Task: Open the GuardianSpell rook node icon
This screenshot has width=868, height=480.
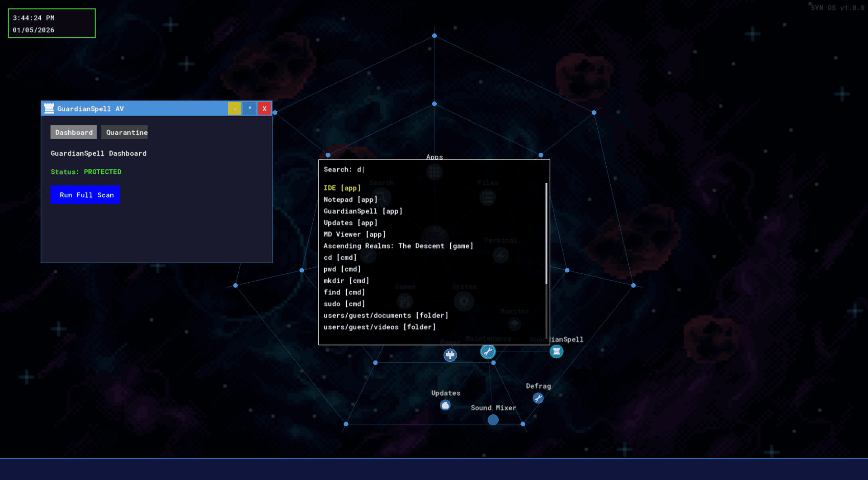Action: pyautogui.click(x=556, y=352)
